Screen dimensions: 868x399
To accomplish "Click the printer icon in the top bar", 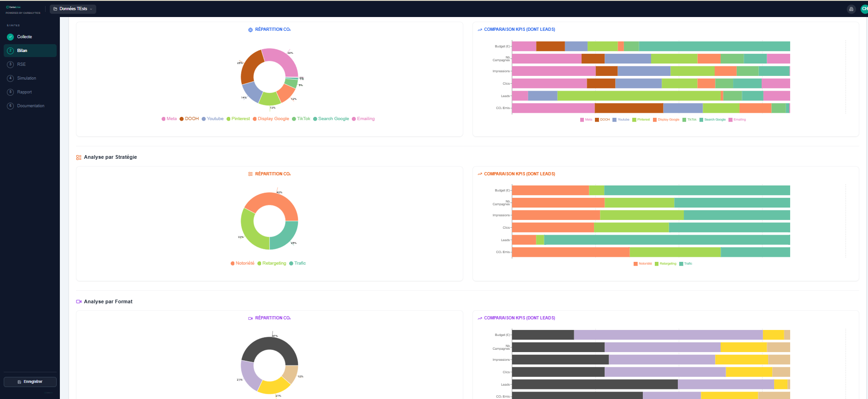I will tap(851, 9).
